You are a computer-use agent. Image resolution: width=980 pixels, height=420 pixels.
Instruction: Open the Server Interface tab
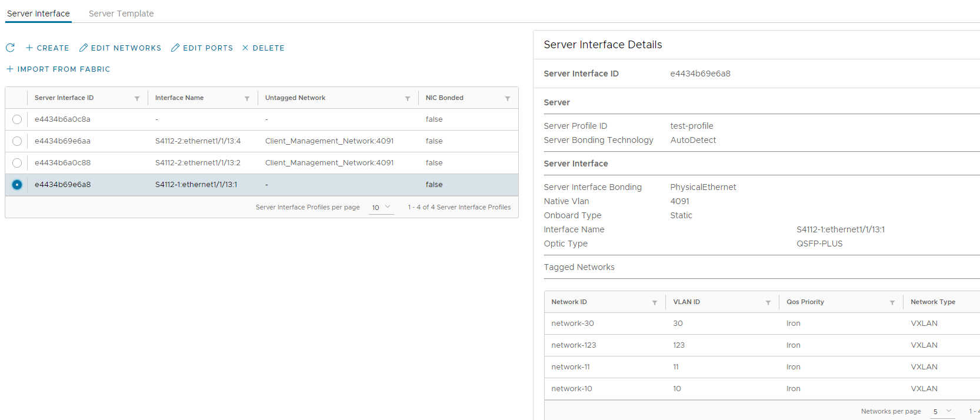[38, 14]
